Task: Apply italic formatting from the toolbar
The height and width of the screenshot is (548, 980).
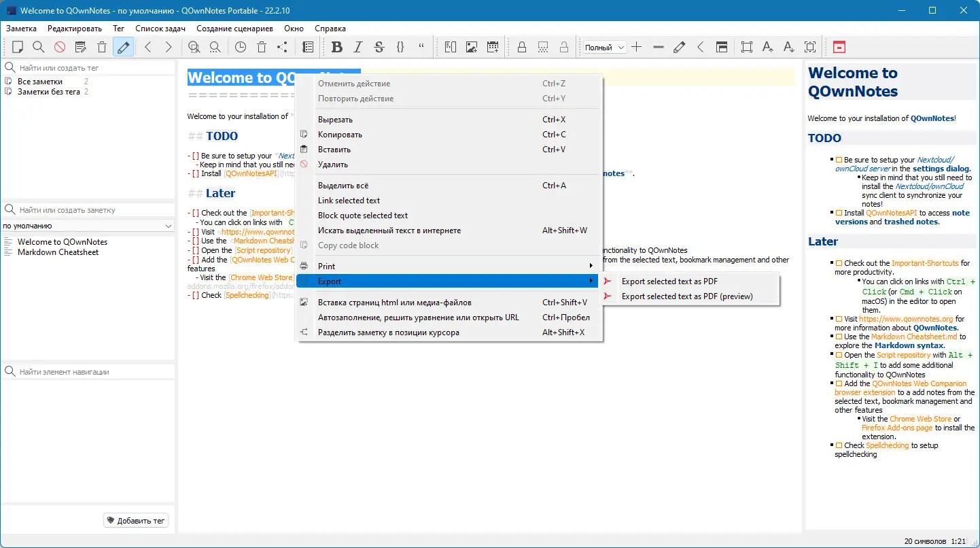Action: click(x=358, y=47)
